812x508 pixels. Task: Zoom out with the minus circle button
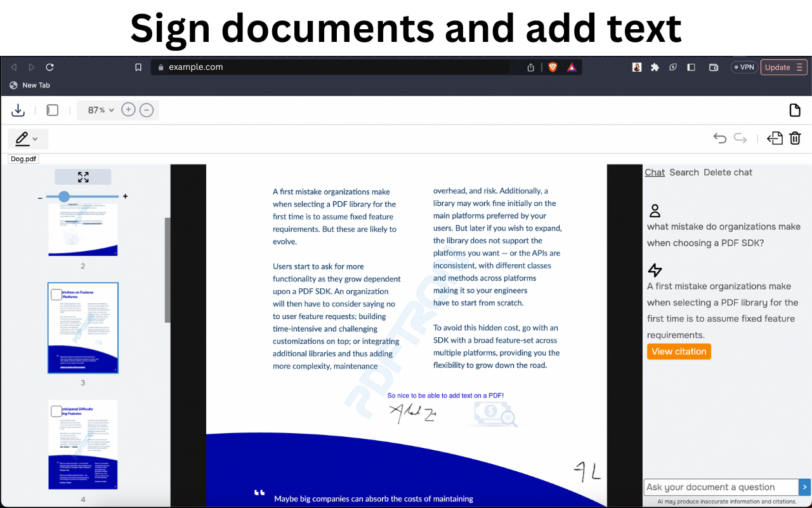click(x=147, y=110)
